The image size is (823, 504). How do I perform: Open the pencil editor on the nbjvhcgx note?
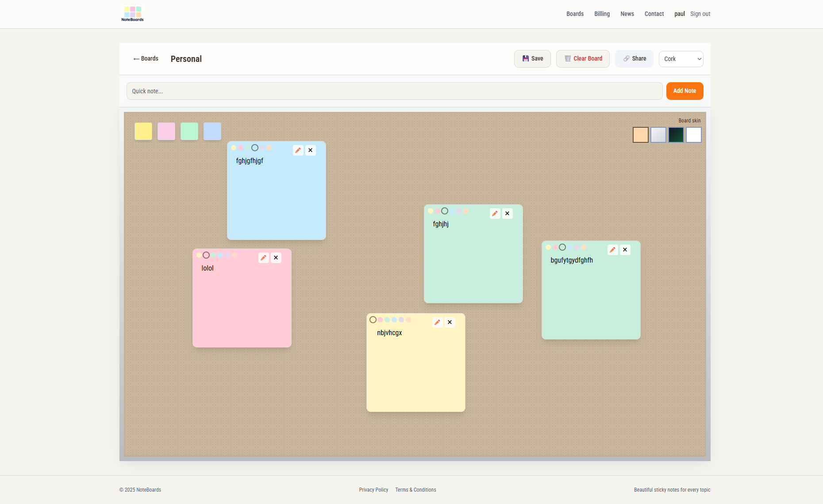437,322
